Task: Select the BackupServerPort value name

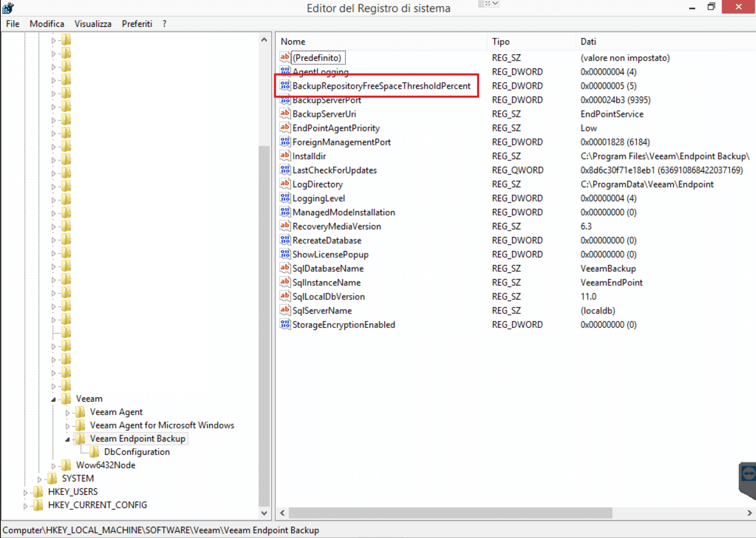Action: click(x=327, y=100)
